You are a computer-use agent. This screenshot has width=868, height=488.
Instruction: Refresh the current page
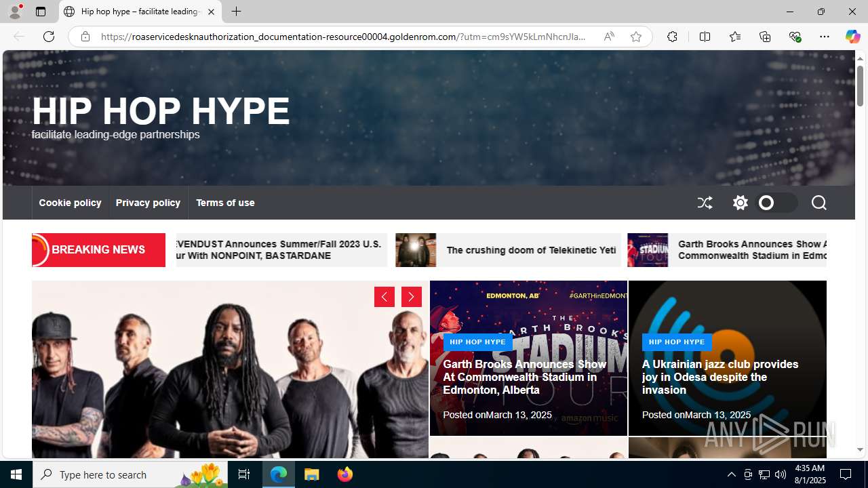tap(49, 37)
